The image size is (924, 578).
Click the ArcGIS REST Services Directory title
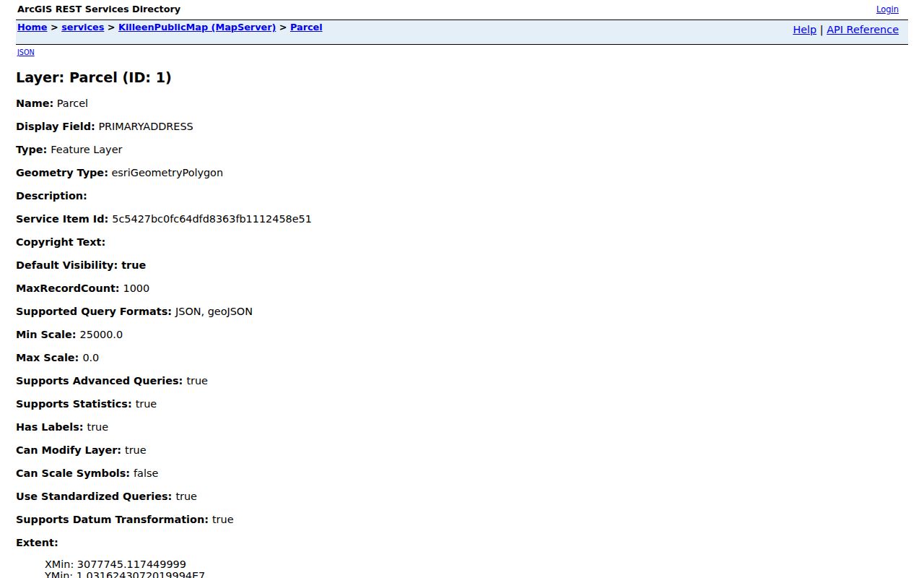(x=99, y=9)
